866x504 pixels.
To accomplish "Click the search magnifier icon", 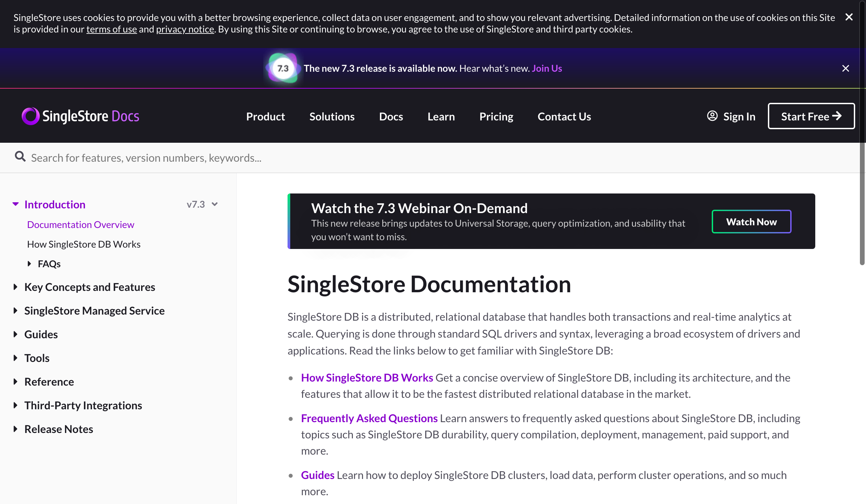I will [x=20, y=157].
